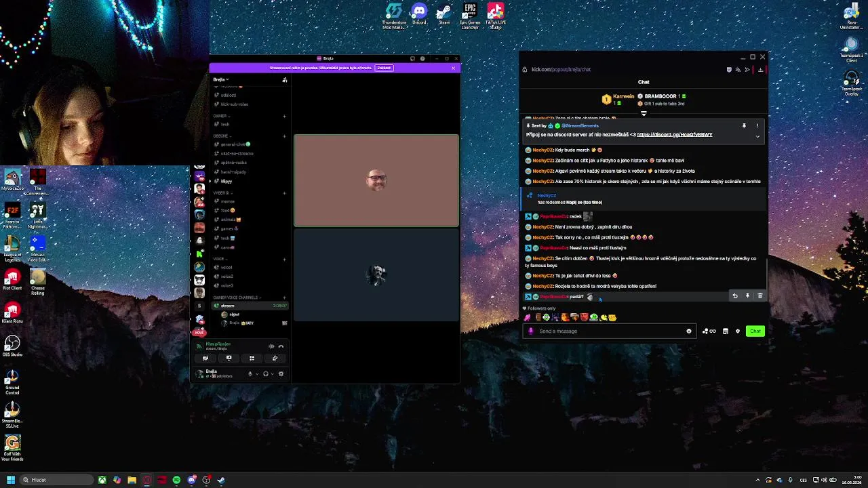Viewport: 868px width, 488px height.
Task: Click the Discord disconnect from voice icon
Action: pos(281,346)
